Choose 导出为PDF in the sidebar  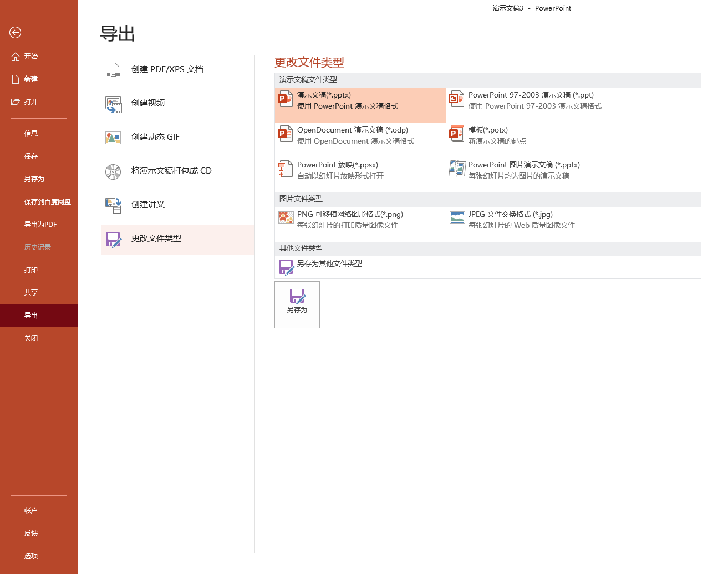pyautogui.click(x=39, y=225)
